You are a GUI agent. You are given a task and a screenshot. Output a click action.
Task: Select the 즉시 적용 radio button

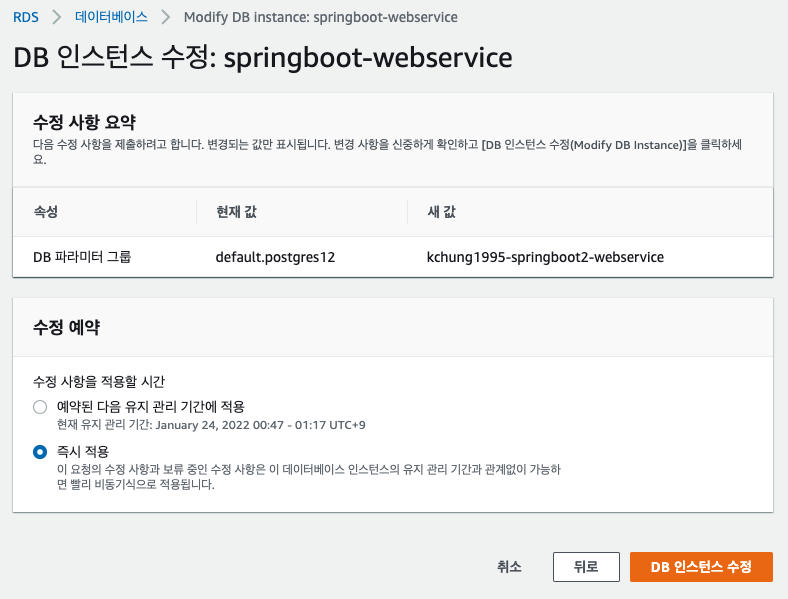pos(40,452)
